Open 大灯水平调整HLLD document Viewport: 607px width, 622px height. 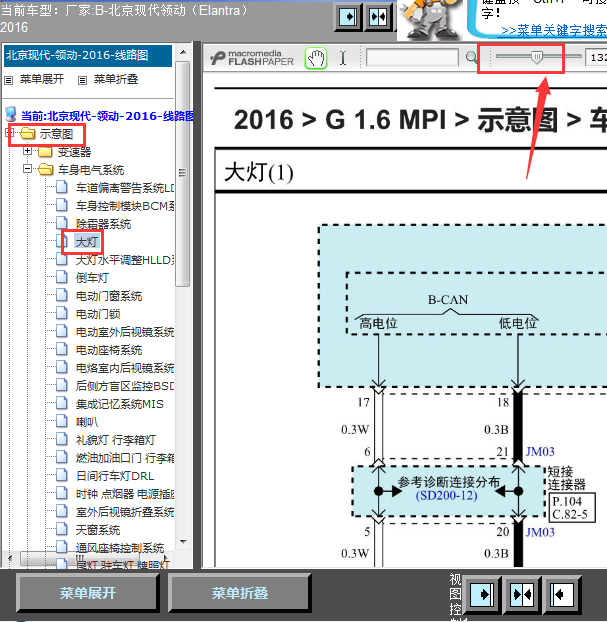[x=125, y=260]
